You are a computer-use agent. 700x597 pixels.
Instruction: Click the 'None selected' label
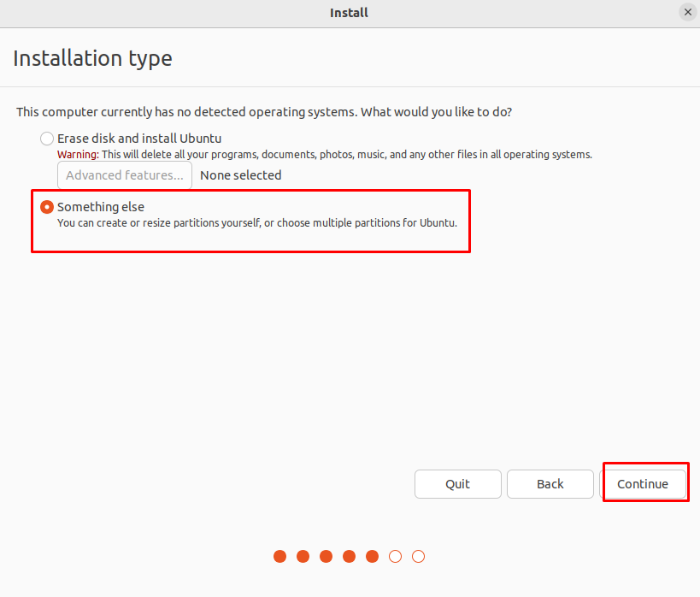pos(240,175)
